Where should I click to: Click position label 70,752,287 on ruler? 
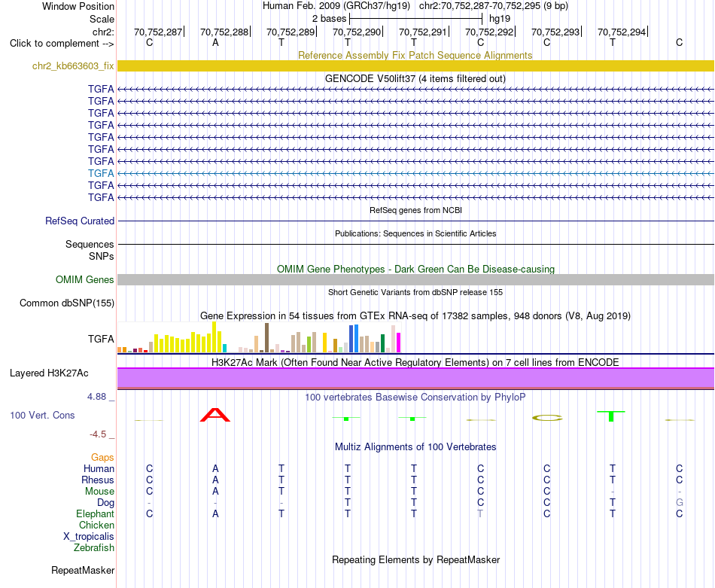pos(158,32)
